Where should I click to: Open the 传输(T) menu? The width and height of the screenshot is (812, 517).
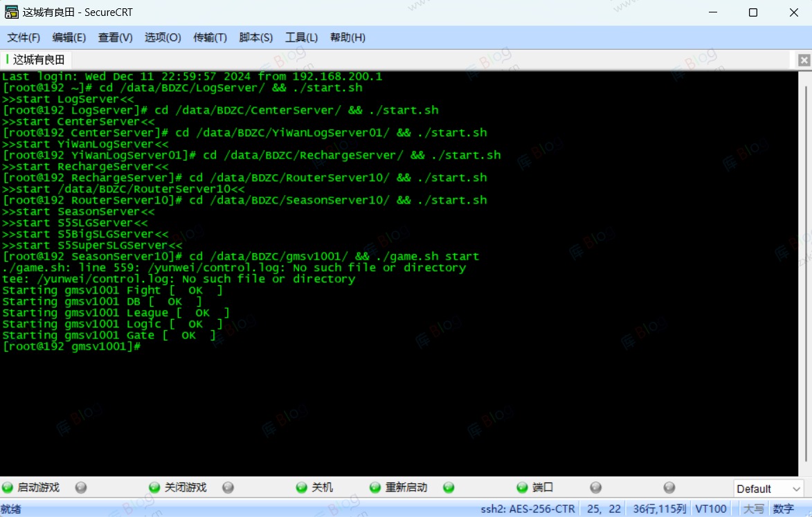[210, 37]
